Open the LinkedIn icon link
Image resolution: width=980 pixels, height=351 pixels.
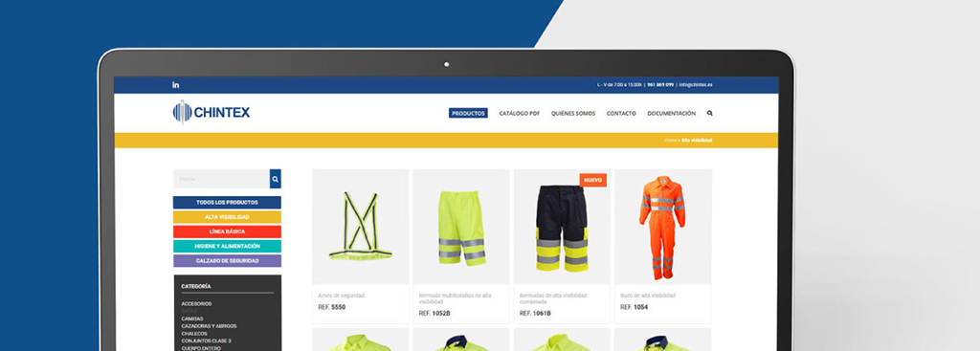176,85
